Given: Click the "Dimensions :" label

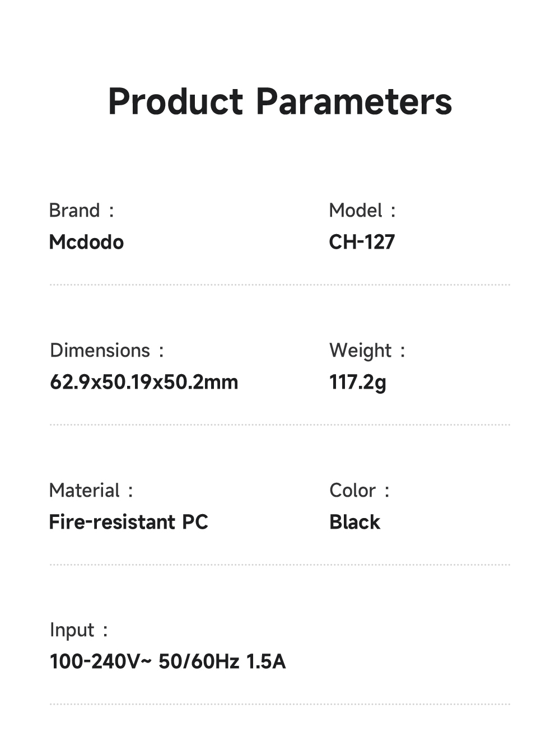Looking at the screenshot, I should [x=106, y=351].
